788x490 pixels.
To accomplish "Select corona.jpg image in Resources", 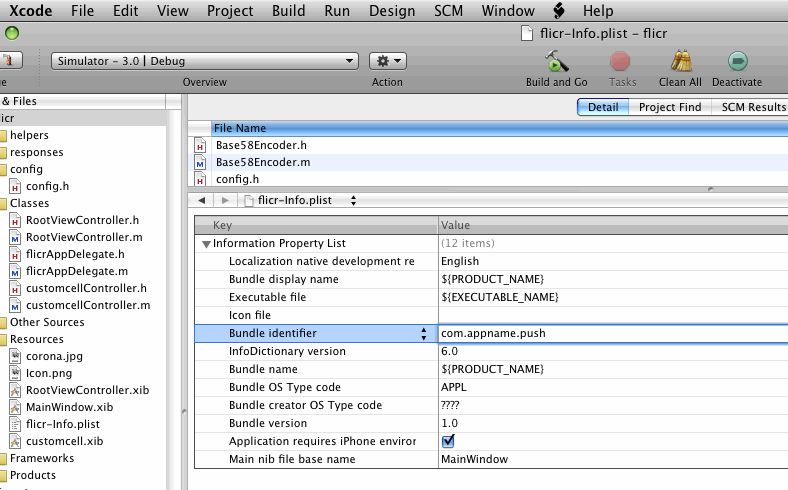I will coord(54,356).
